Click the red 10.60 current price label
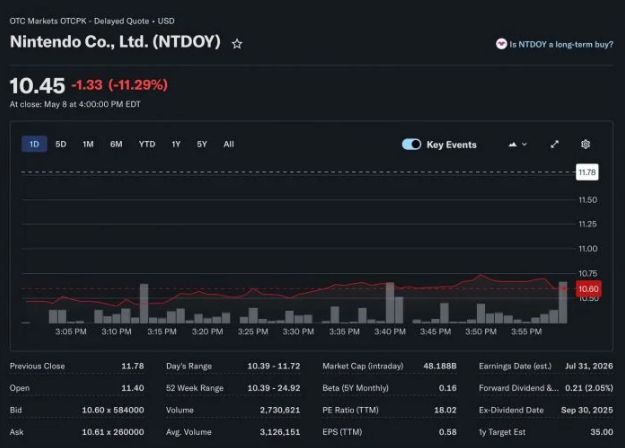625x448 pixels. tap(588, 289)
